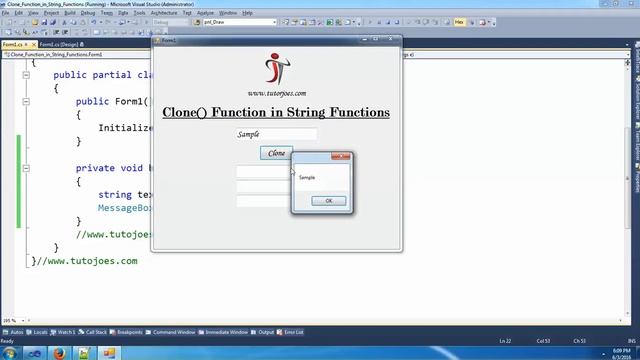Click the Windows Start orb

[9, 353]
